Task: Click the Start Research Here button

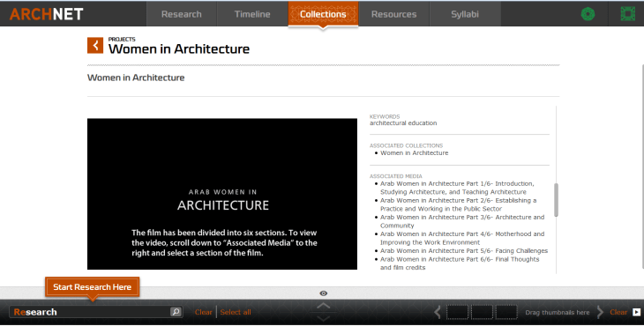Action: [x=93, y=287]
